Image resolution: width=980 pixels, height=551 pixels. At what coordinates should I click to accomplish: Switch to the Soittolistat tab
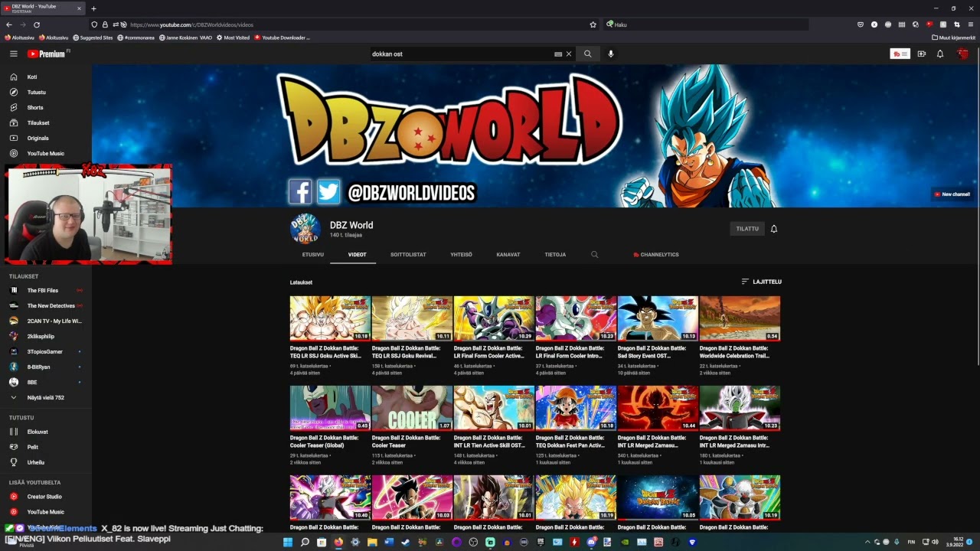tap(408, 255)
